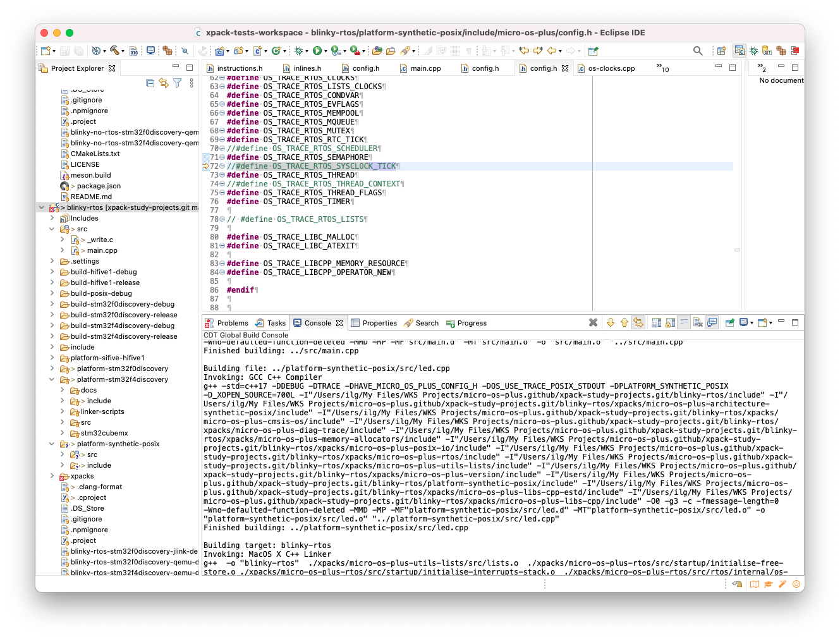
Task: Click Collapse All in Project Explorer
Action: coord(150,83)
